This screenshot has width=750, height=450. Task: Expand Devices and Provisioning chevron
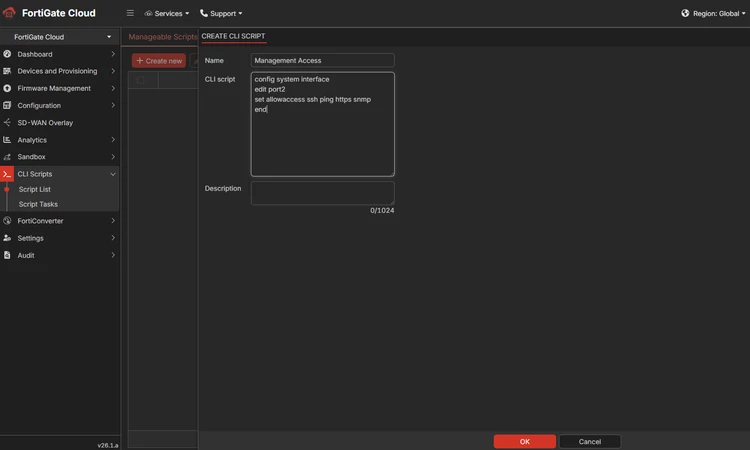[x=113, y=71]
